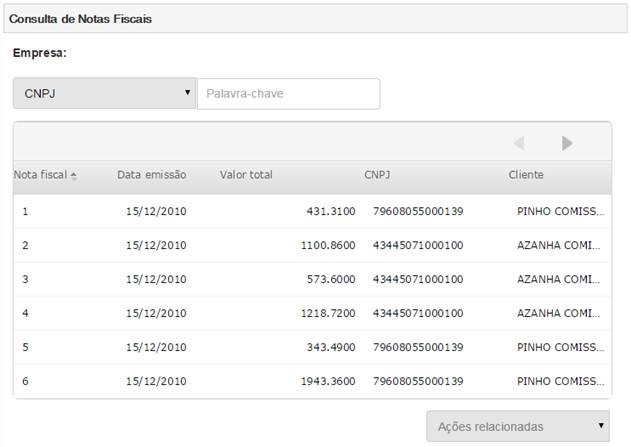631x447 pixels.
Task: Click the Valor total column header
Action: point(246,175)
